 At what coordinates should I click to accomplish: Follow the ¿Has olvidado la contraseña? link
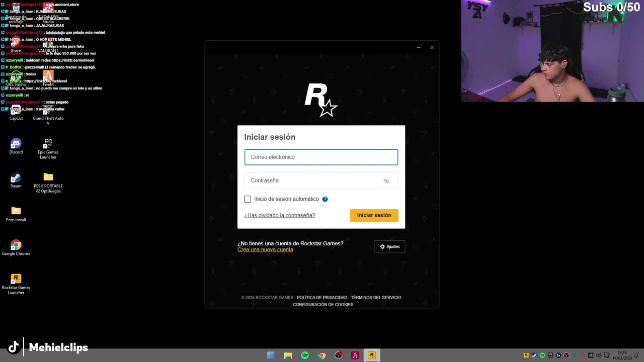tap(280, 215)
